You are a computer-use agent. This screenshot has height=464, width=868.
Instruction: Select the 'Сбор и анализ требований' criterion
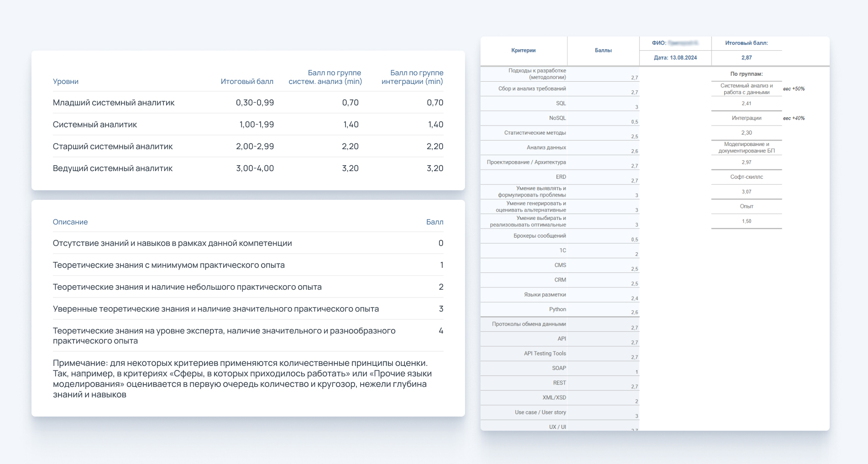532,89
